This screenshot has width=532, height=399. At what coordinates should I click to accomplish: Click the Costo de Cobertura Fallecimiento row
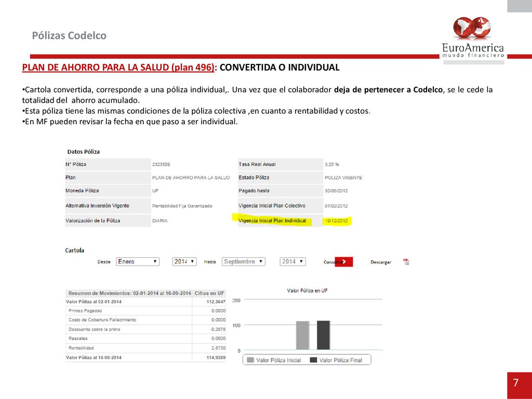click(145, 320)
